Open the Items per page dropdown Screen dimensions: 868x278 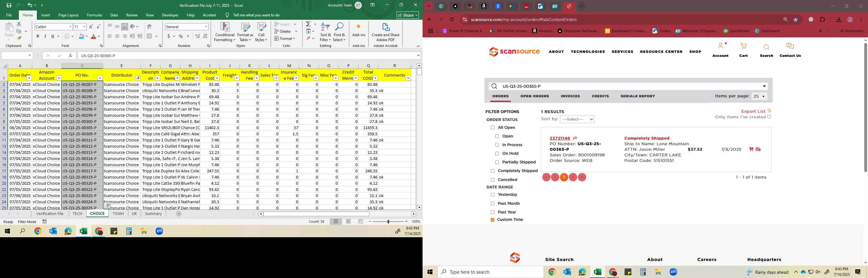(759, 96)
